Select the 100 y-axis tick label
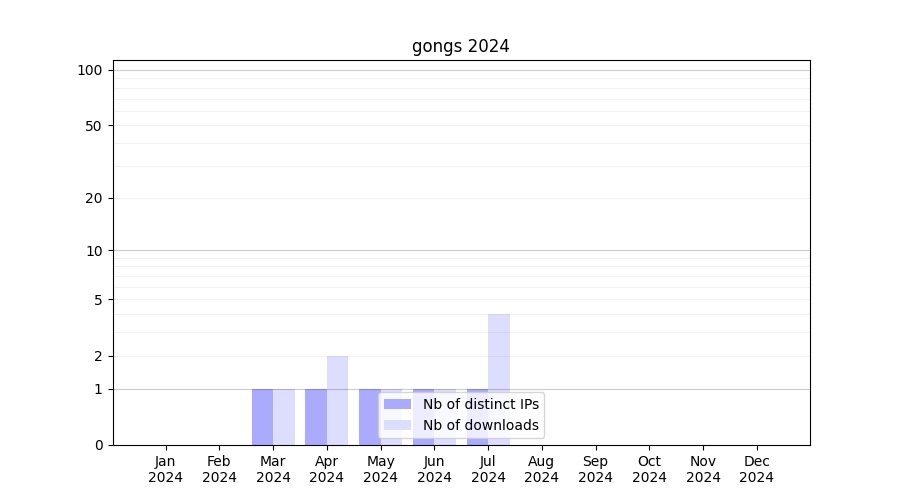Screen dimensions: 900x500 [90, 70]
